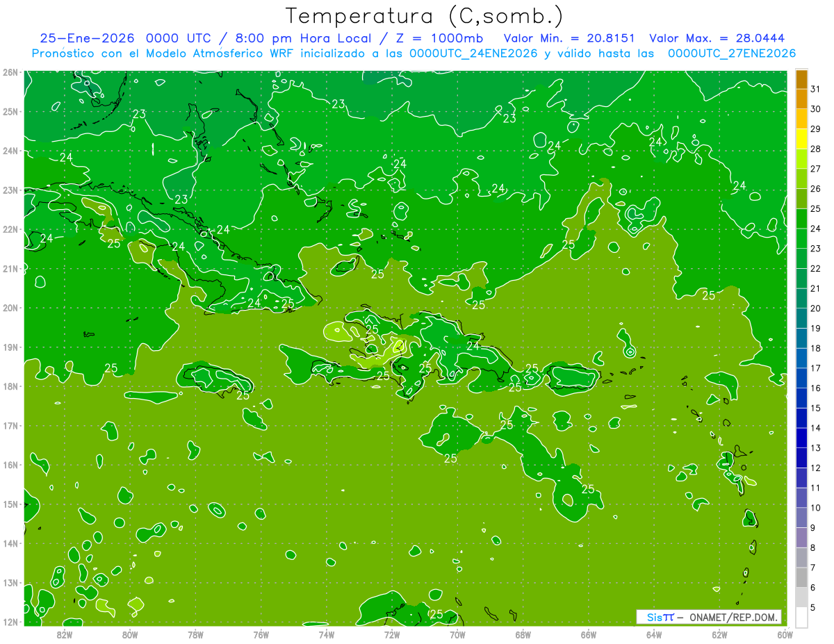This screenshot has width=834, height=644.
Task: Click the 24N latitude axis label
Action: click(10, 151)
